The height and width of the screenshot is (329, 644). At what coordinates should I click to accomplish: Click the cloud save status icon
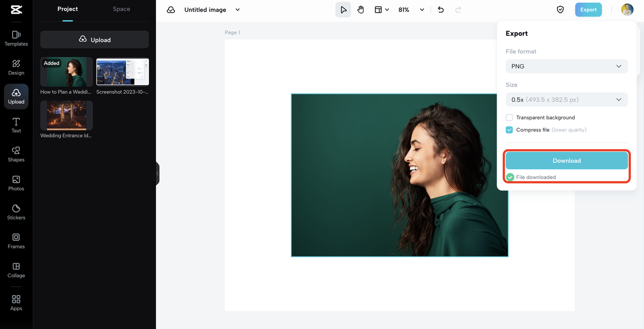point(171,10)
